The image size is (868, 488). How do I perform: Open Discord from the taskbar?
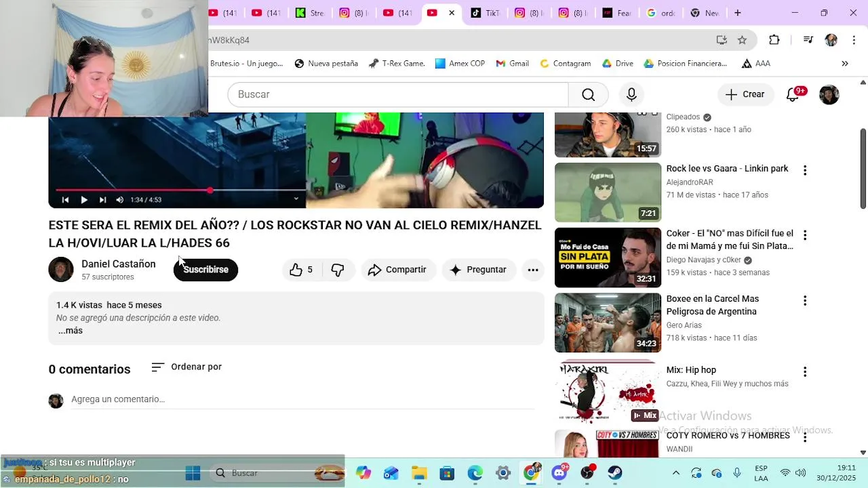tap(559, 473)
